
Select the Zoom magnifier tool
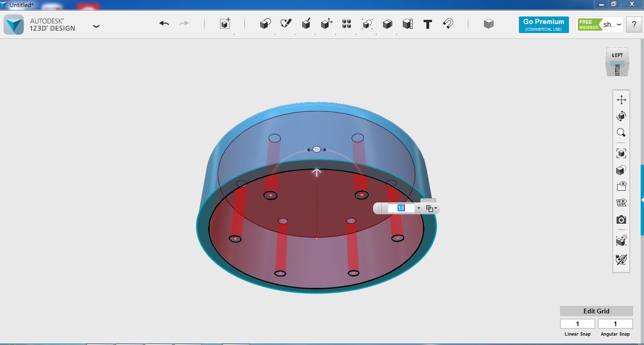(621, 133)
